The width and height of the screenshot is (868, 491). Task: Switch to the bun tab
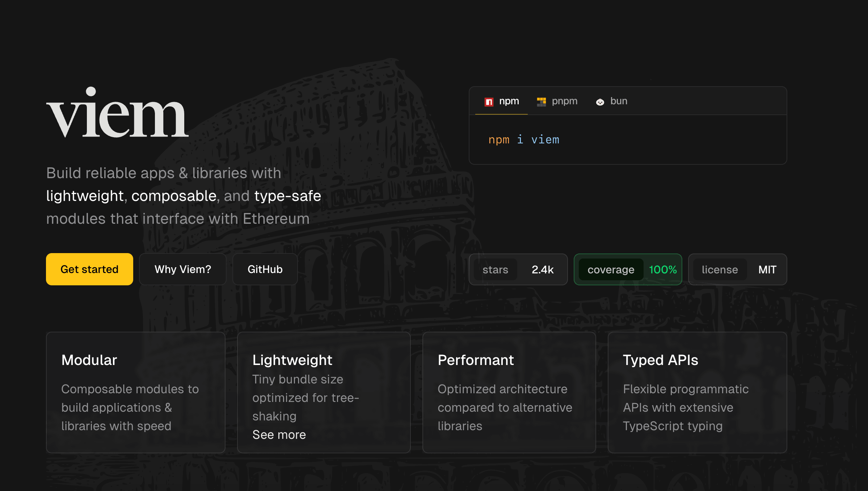pyautogui.click(x=612, y=101)
